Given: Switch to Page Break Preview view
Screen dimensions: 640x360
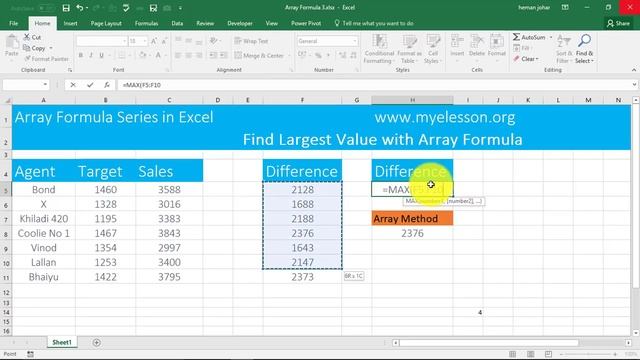Looking at the screenshot, I should (548, 354).
